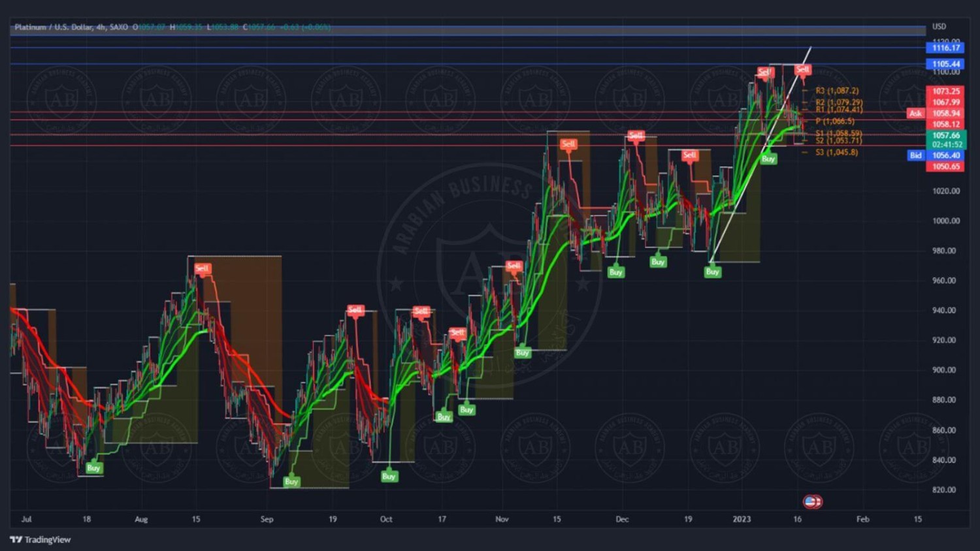Image resolution: width=980 pixels, height=551 pixels.
Task: Click the 1067.99 red price label
Action: 945,102
